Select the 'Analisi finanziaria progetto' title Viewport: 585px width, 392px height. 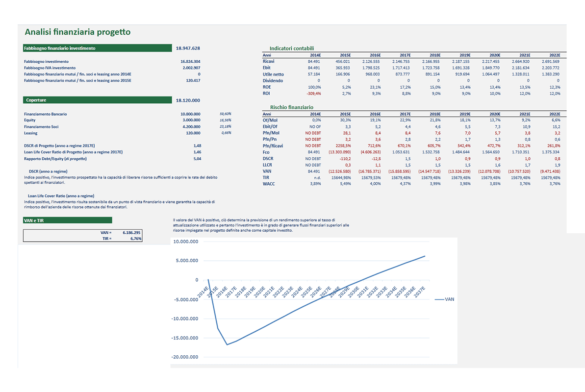point(77,32)
